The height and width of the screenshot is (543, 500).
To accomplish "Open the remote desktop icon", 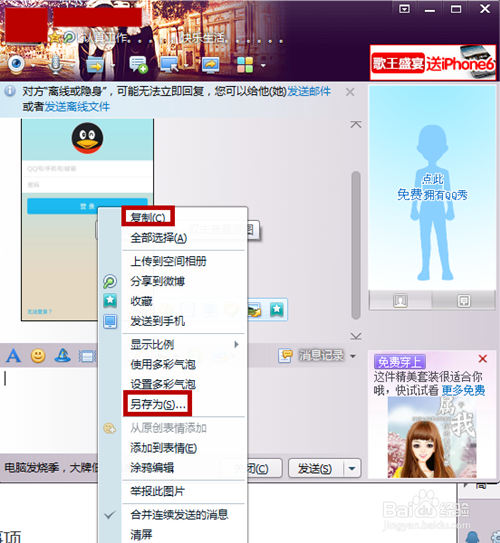I will click(169, 65).
